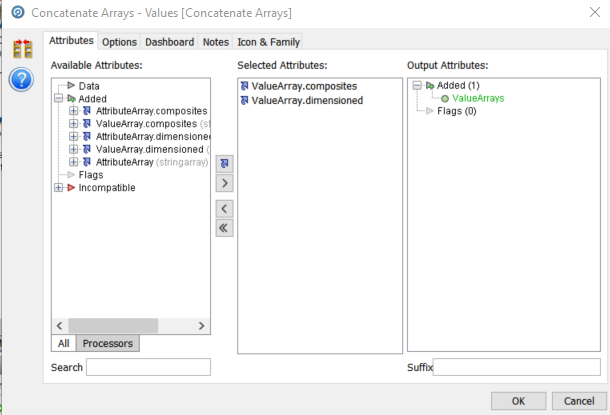Click the add selected attribute array button
This screenshot has height=415, width=610.
[x=225, y=162]
